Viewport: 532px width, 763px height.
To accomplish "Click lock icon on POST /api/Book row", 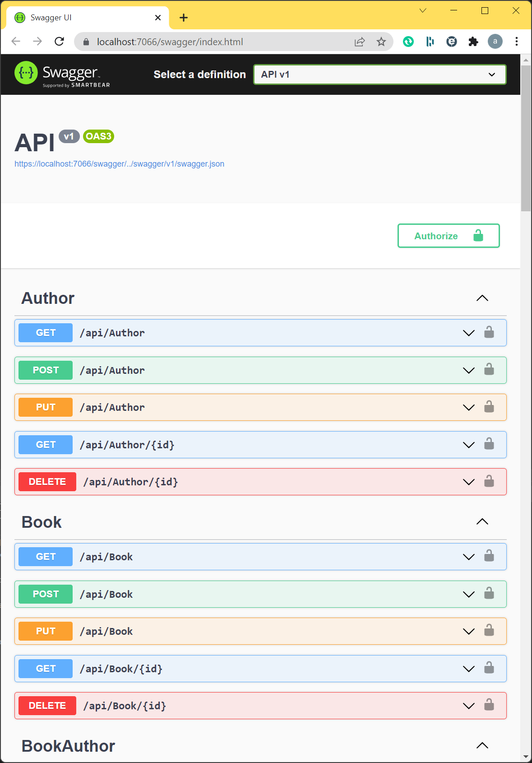I will [x=489, y=594].
